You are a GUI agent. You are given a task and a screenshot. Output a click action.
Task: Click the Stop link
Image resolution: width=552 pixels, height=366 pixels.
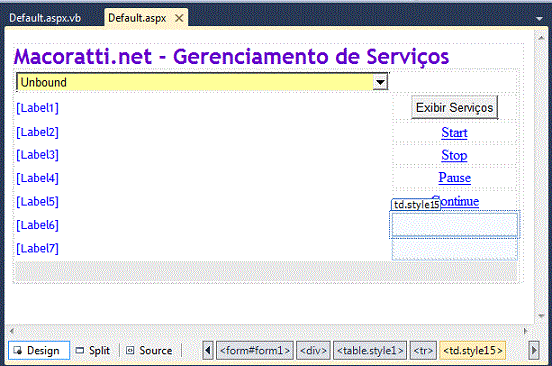tap(454, 155)
